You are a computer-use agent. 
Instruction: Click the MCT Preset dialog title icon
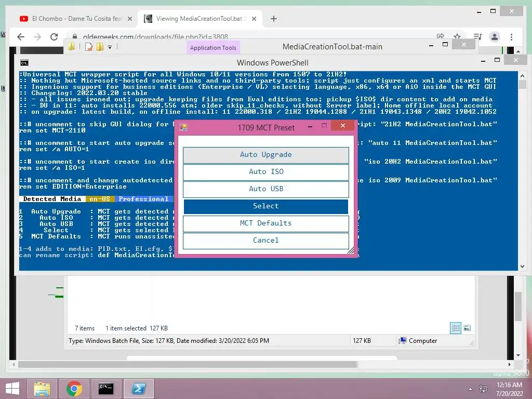(183, 127)
